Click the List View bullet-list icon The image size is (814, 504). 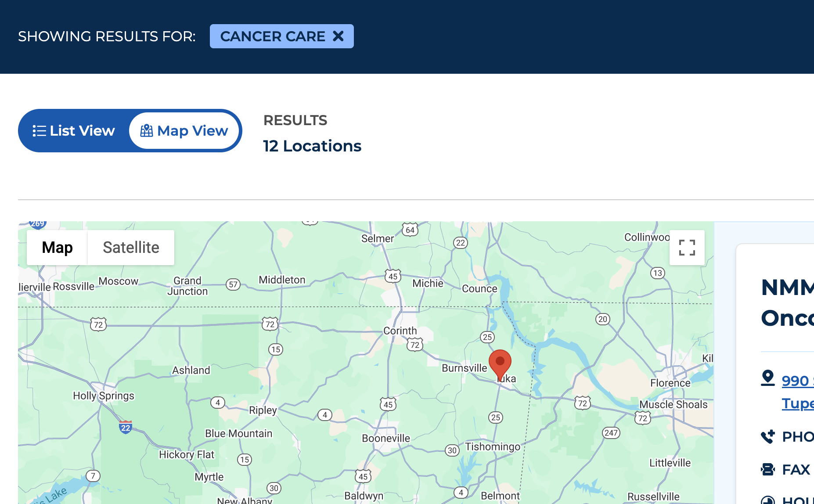coord(39,131)
